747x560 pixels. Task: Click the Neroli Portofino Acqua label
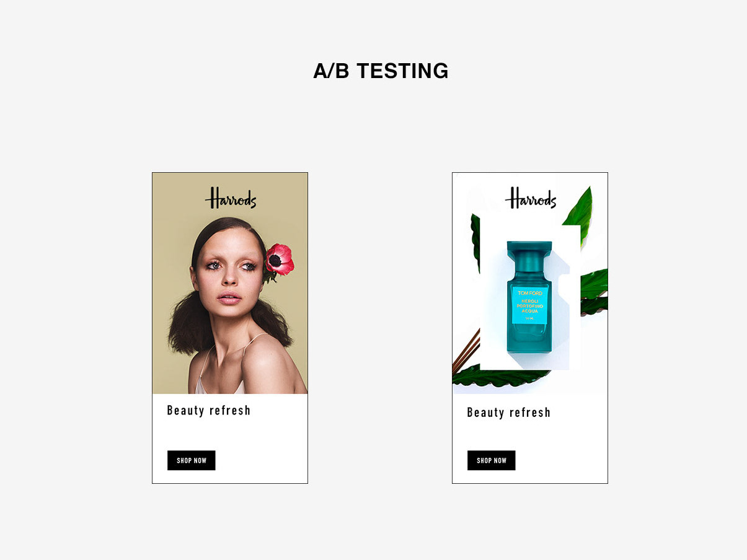(x=529, y=305)
